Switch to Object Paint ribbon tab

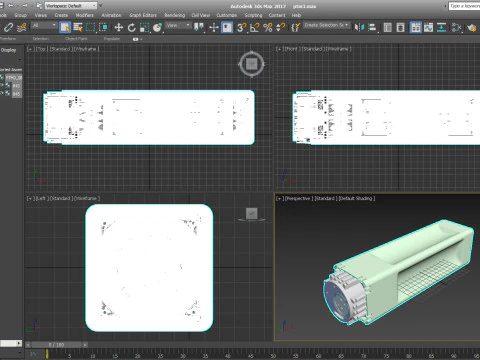(x=76, y=39)
